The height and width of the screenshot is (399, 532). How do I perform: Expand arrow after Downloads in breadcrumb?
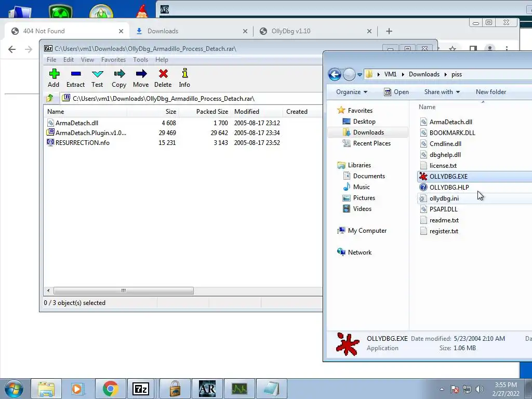point(446,74)
